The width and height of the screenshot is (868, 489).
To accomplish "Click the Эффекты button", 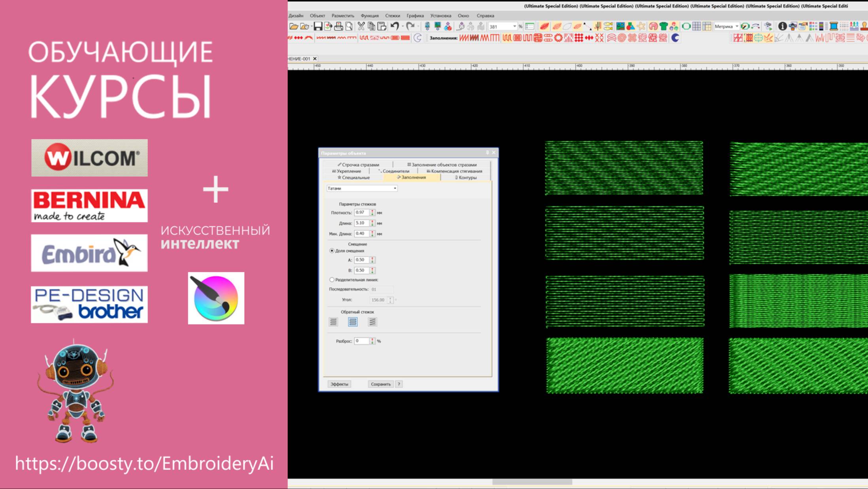I will (x=339, y=384).
